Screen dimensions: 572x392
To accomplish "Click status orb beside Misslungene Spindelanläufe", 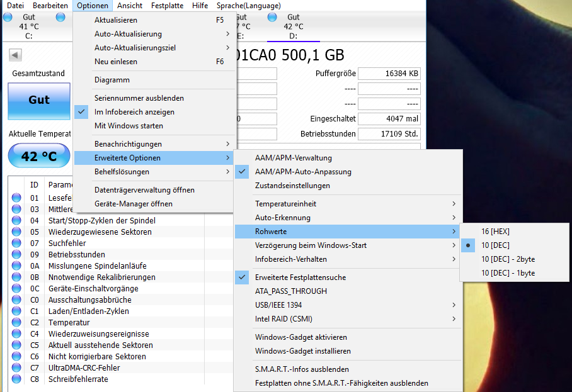I will [x=16, y=266].
